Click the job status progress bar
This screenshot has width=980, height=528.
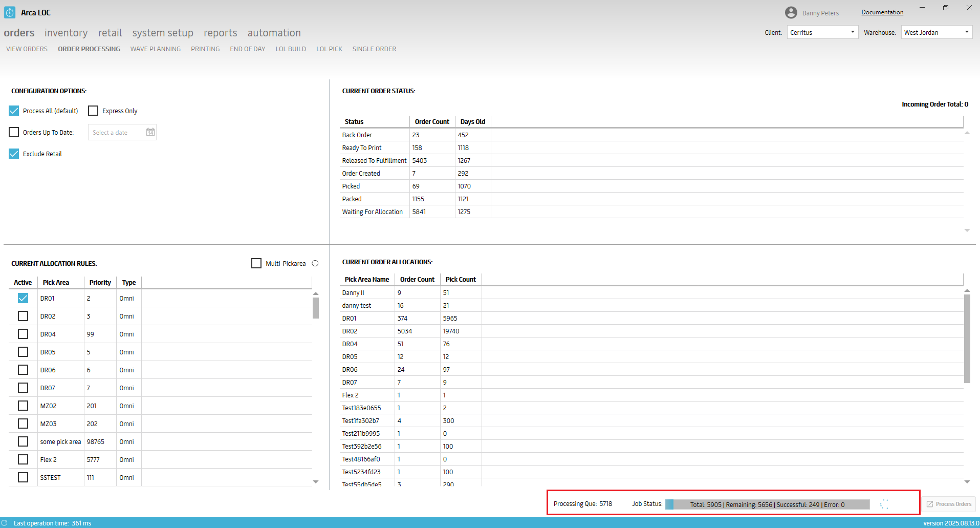[767, 504]
